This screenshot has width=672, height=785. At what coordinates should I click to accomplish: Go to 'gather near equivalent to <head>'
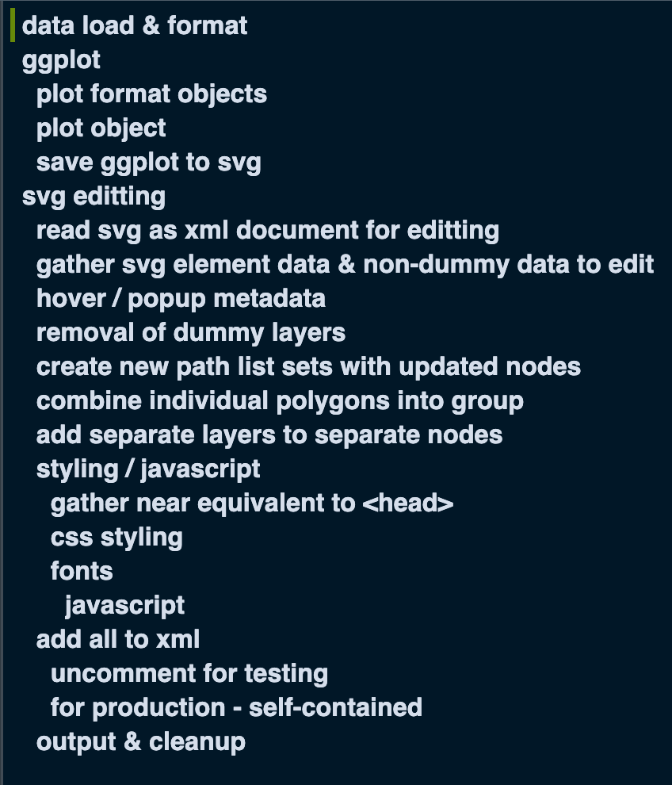[x=252, y=503]
